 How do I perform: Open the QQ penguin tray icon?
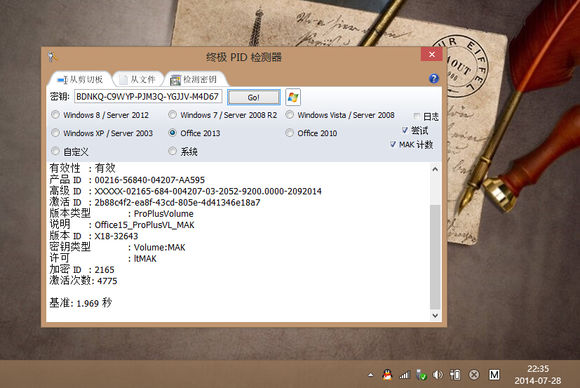pyautogui.click(x=387, y=375)
